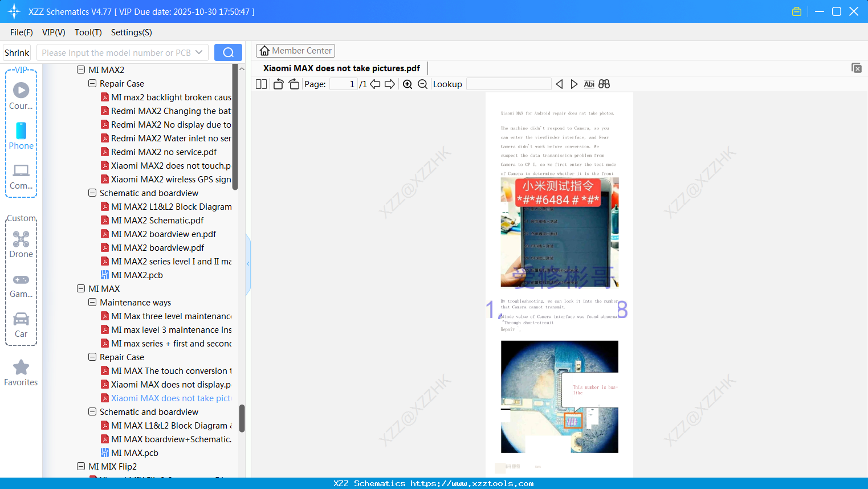Screen dimensions: 868x489
Task: Open the Settings(S) menu
Action: click(132, 32)
